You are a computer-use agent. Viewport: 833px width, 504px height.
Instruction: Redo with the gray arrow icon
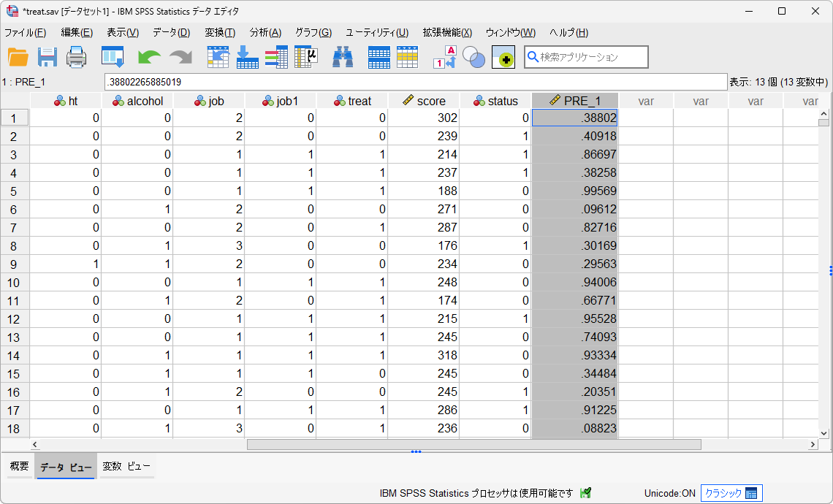(x=180, y=57)
